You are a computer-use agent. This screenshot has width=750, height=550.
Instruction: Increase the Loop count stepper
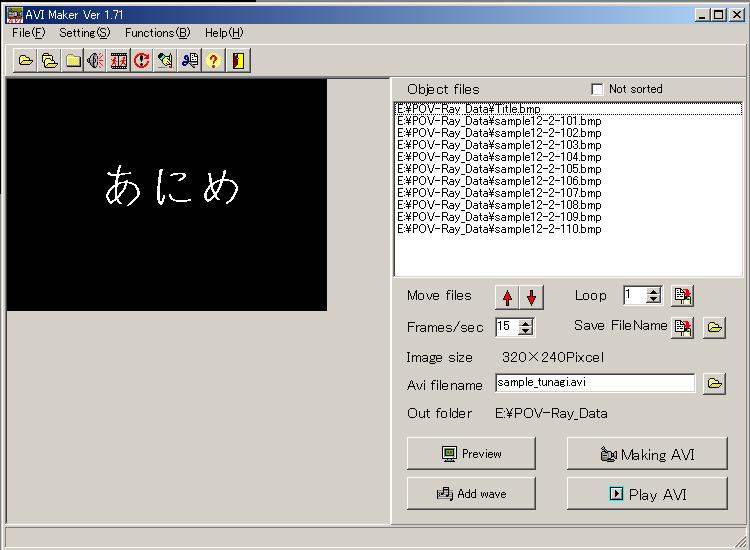[653, 291]
